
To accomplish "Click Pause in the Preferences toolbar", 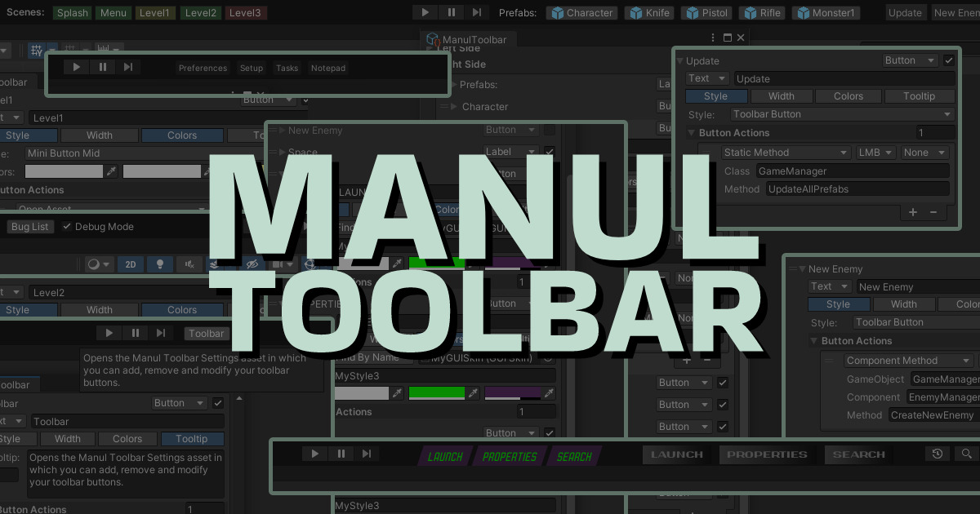I will 102,68.
